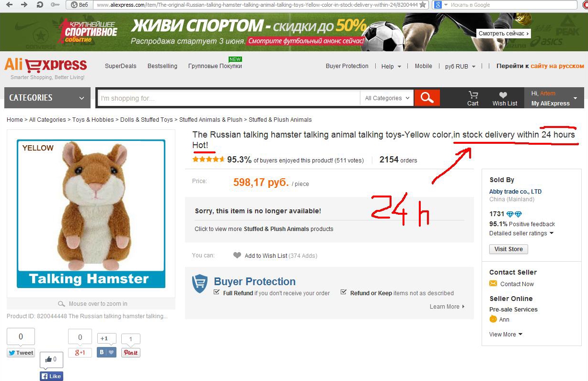The width and height of the screenshot is (588, 381).
Task: Open the Bestselling menu item
Action: point(162,66)
